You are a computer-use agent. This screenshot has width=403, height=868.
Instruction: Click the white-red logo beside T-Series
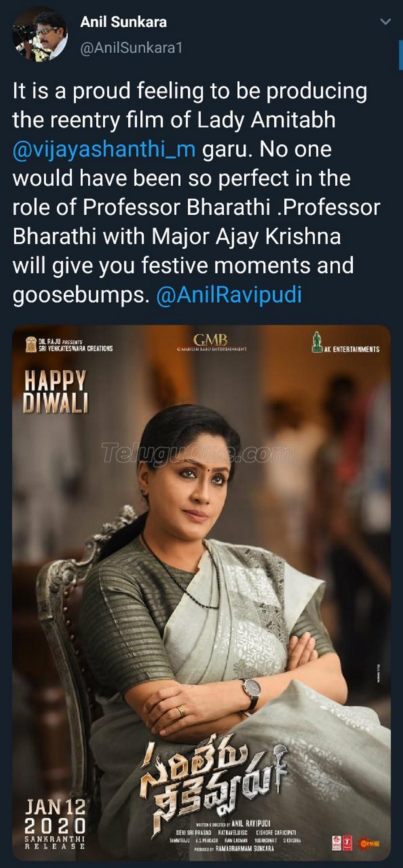337,843
